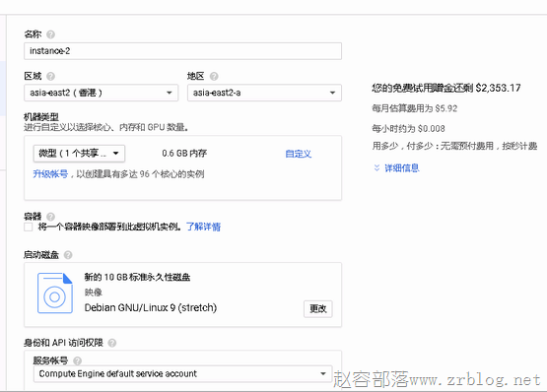The height and width of the screenshot is (392, 547).
Task: Click the help icon next to 区域
Action: (50, 76)
